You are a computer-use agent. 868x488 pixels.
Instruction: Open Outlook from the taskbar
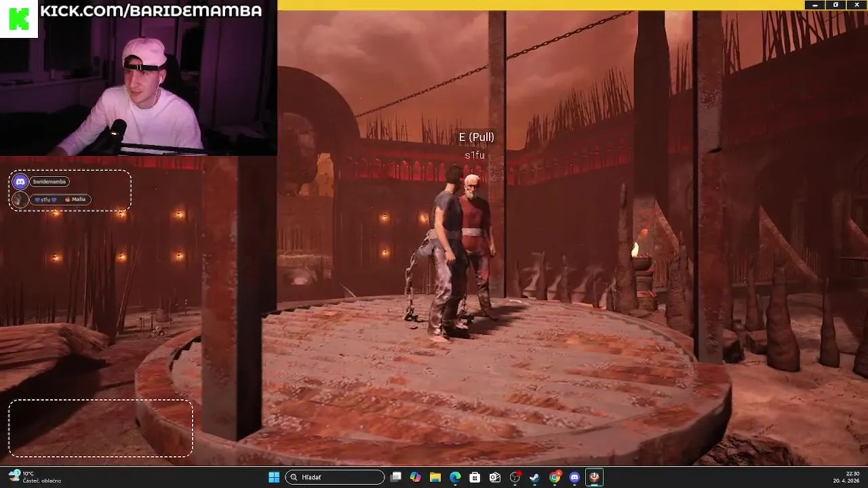click(495, 477)
